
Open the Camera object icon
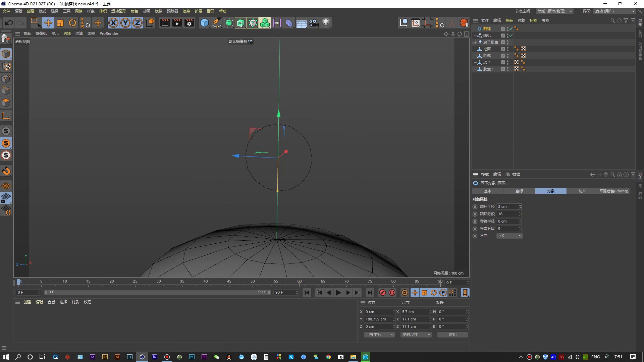[314, 23]
